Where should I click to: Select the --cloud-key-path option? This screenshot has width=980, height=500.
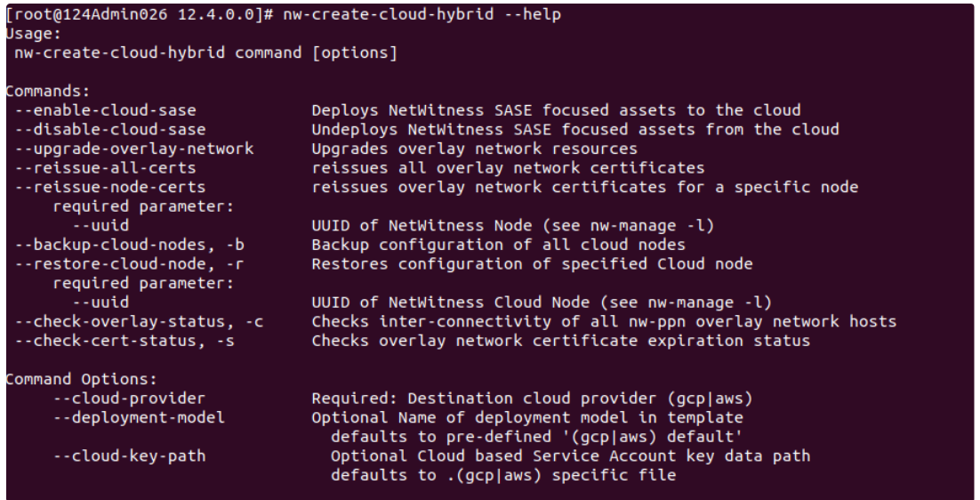click(x=129, y=456)
